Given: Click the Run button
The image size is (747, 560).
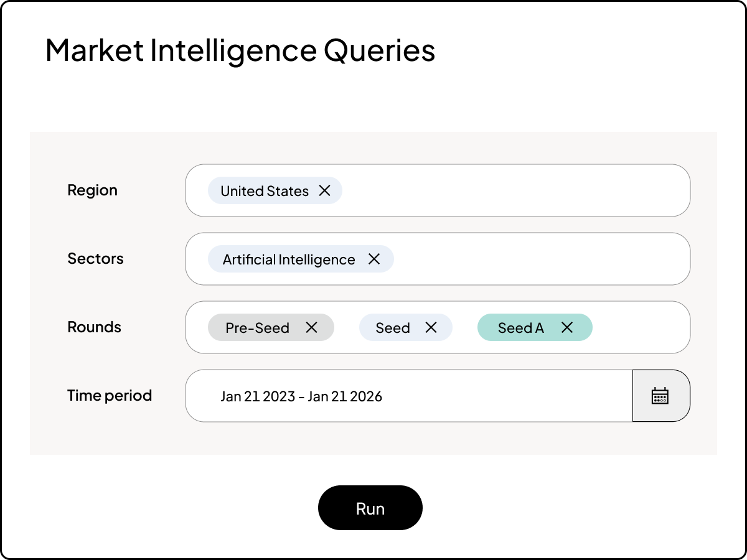Looking at the screenshot, I should coord(370,508).
